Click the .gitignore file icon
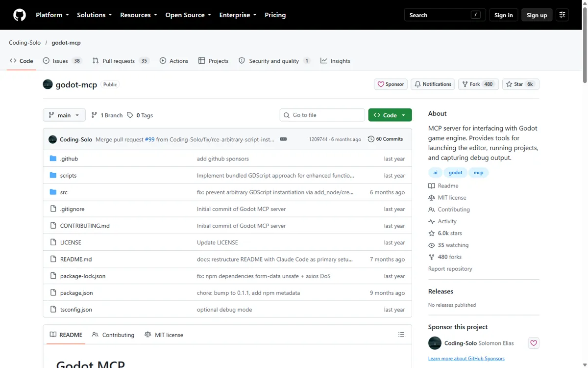This screenshot has height=368, width=588. click(x=53, y=209)
